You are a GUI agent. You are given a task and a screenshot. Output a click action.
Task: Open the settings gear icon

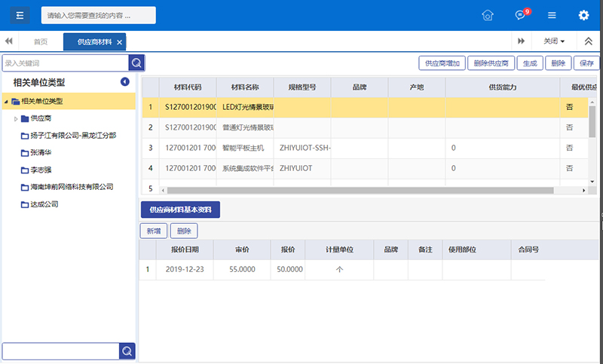(583, 15)
